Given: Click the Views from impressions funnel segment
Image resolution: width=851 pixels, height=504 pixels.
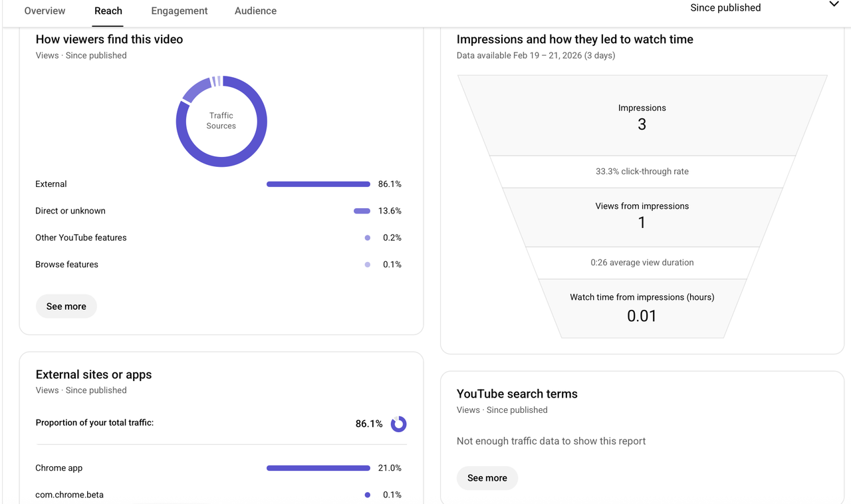Looking at the screenshot, I should 642,214.
